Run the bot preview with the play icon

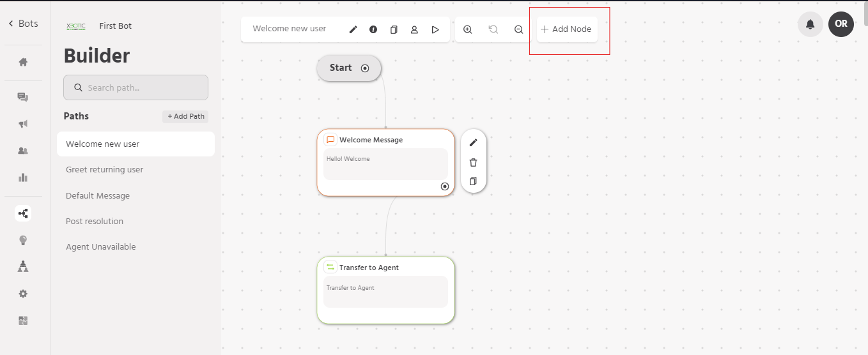(435, 29)
